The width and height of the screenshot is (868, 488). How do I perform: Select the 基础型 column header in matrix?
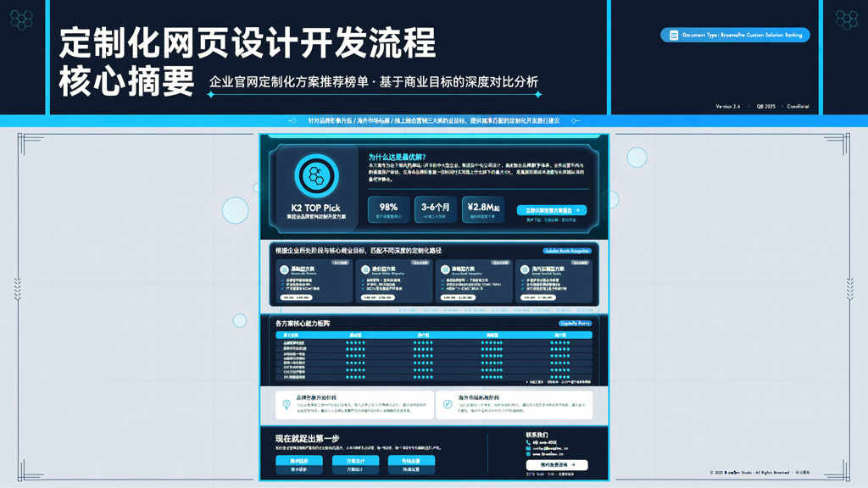click(x=355, y=335)
